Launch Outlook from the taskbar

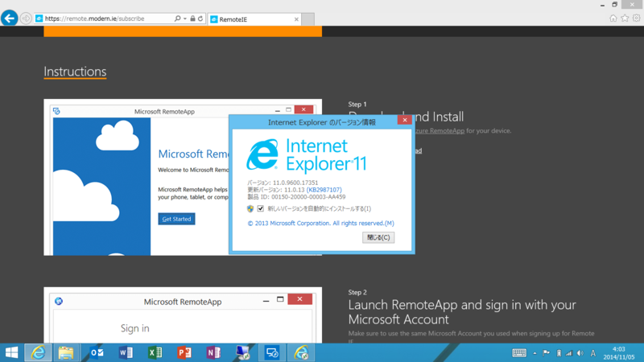pos(97,352)
